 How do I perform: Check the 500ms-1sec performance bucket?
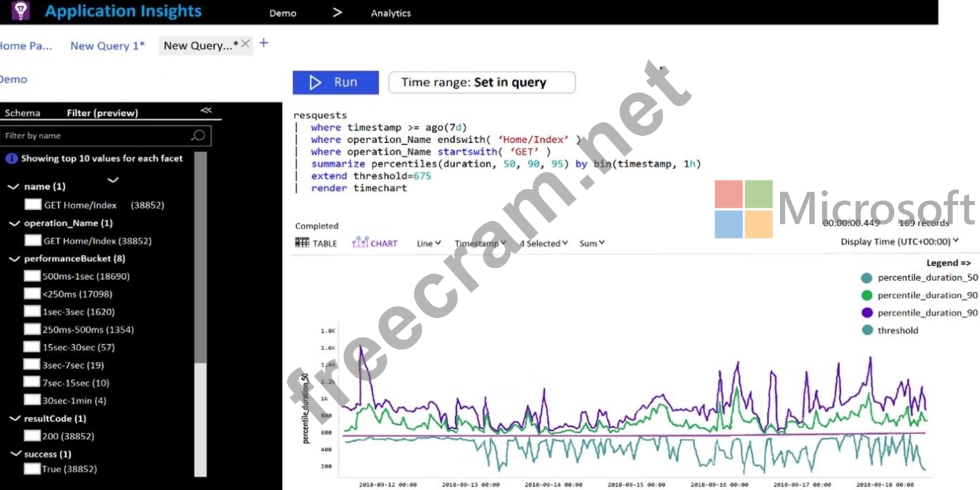click(x=32, y=276)
